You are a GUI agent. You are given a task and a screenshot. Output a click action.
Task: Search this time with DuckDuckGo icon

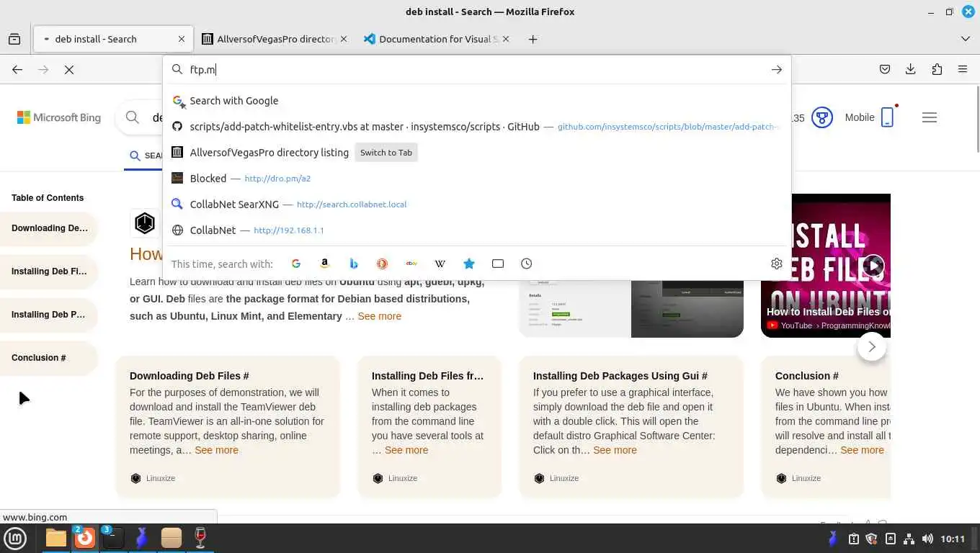coord(383,264)
